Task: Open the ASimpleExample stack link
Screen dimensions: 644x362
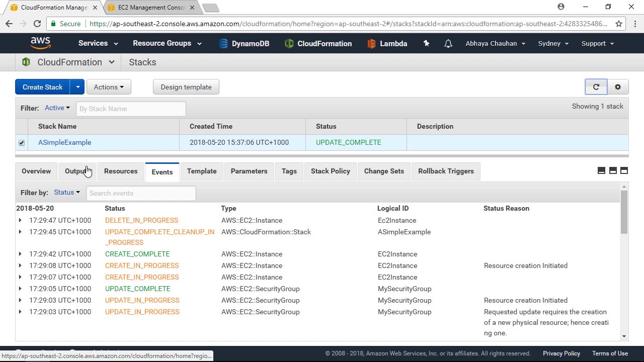Action: [64, 142]
